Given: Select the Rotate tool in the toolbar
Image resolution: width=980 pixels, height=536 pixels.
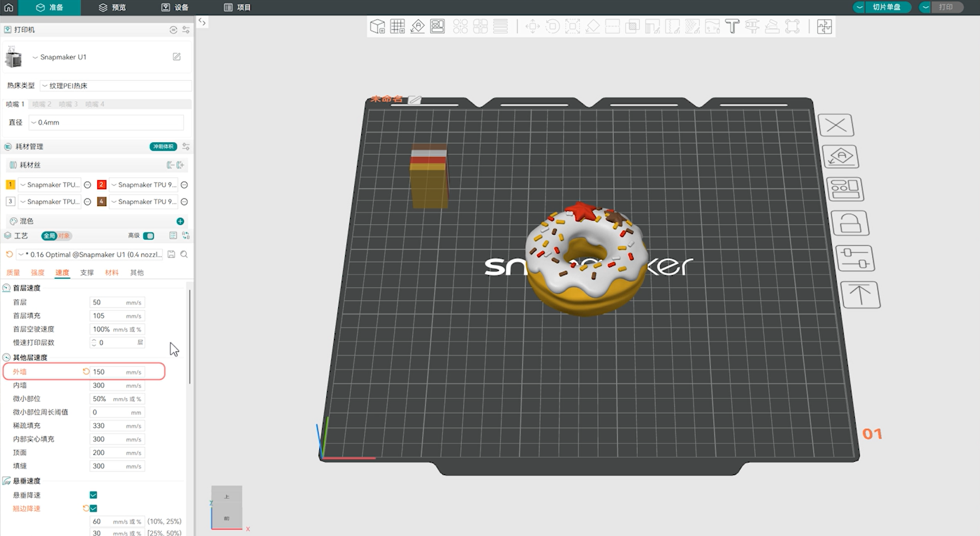Looking at the screenshot, I should 553,26.
